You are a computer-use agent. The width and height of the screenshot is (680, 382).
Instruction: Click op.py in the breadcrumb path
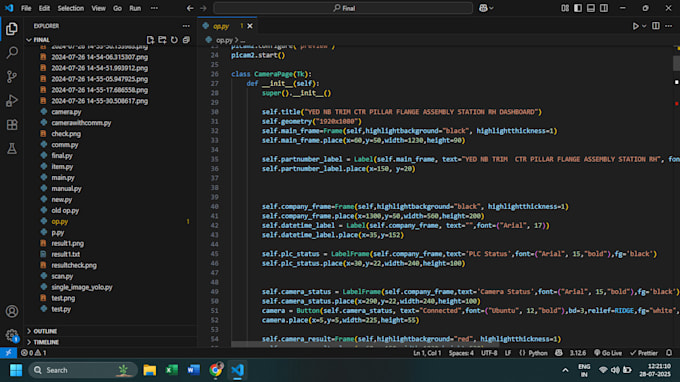point(224,40)
